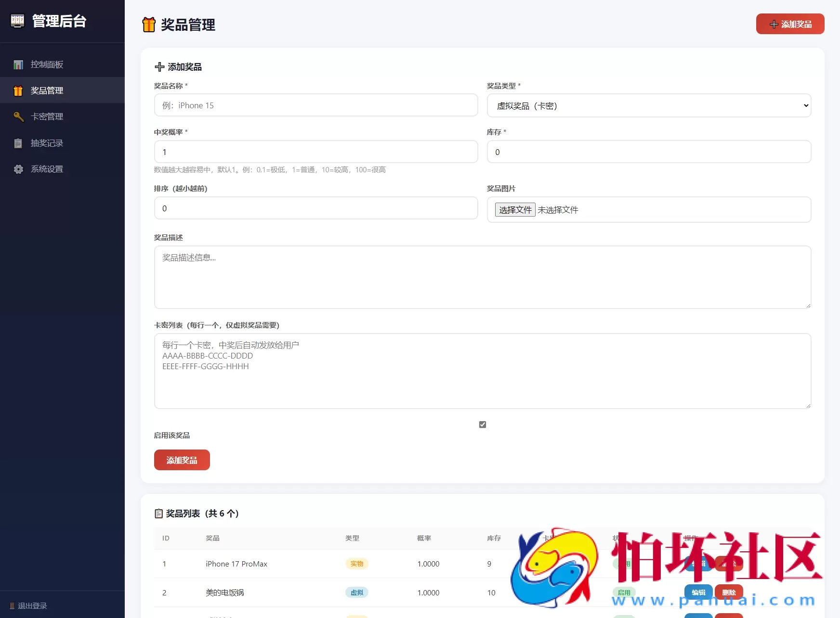Image resolution: width=840 pixels, height=618 pixels.
Task: Click the 启用 status badge for 美的电饭锅
Action: pyautogui.click(x=624, y=592)
